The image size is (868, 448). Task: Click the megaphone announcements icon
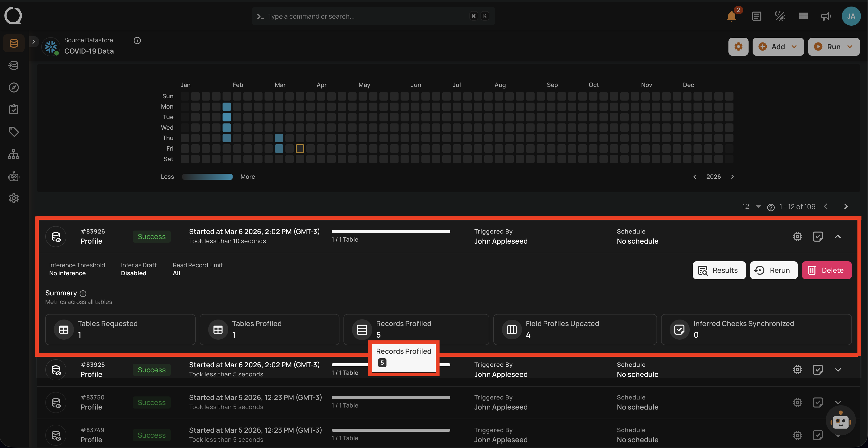point(826,16)
